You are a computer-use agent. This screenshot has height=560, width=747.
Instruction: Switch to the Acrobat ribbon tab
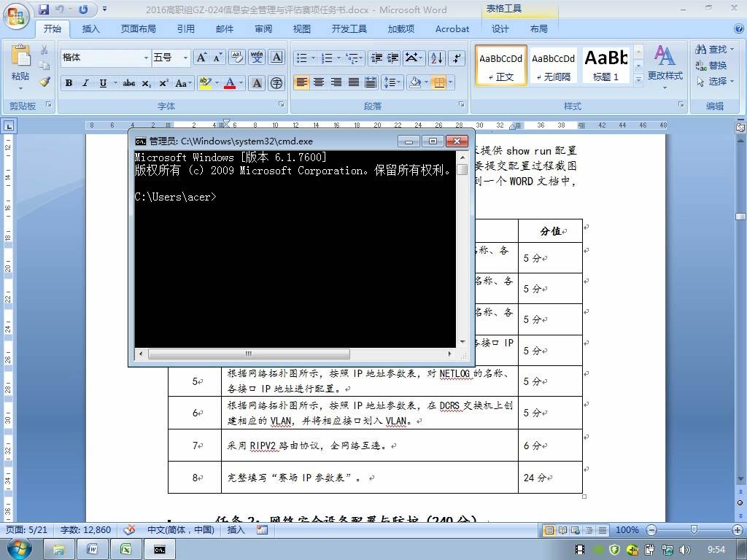click(x=452, y=29)
